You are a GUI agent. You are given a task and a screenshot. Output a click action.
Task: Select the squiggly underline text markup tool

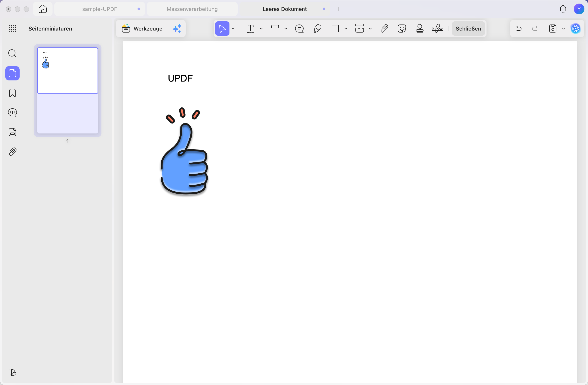251,29
